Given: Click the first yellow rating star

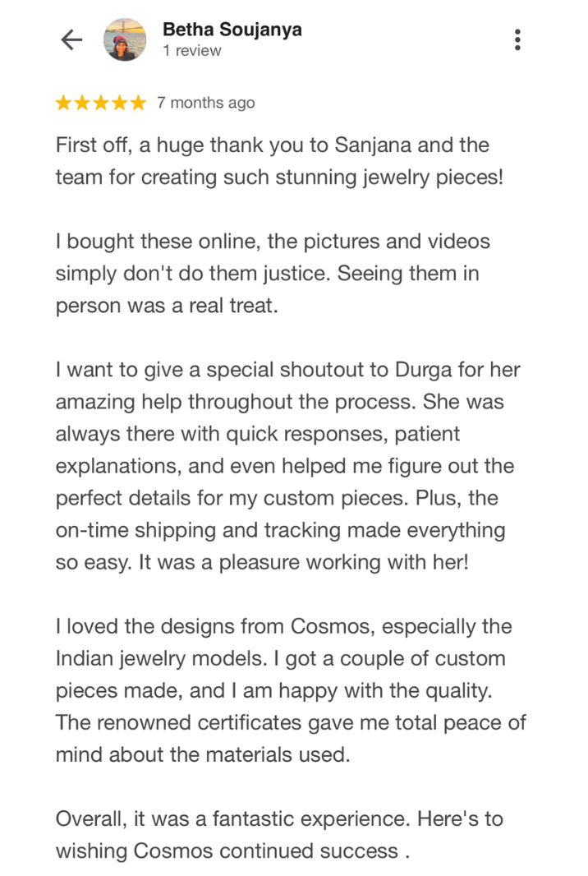Looking at the screenshot, I should coord(64,104).
